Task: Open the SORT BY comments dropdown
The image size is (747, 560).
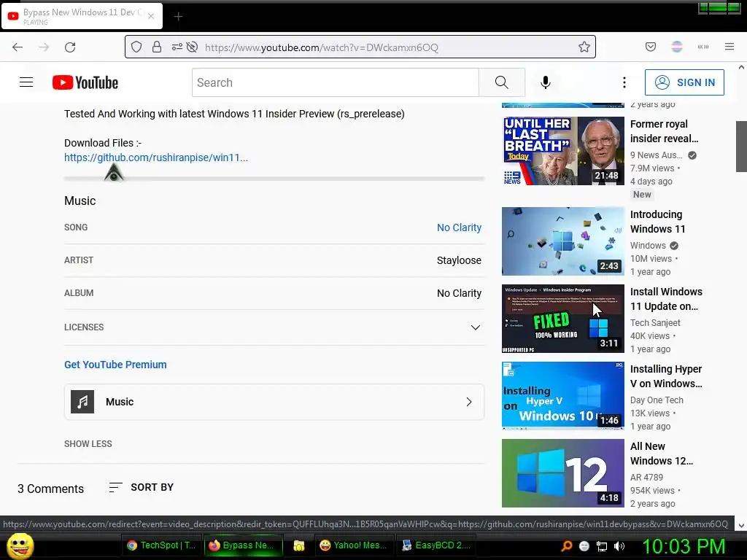Action: [x=142, y=488]
